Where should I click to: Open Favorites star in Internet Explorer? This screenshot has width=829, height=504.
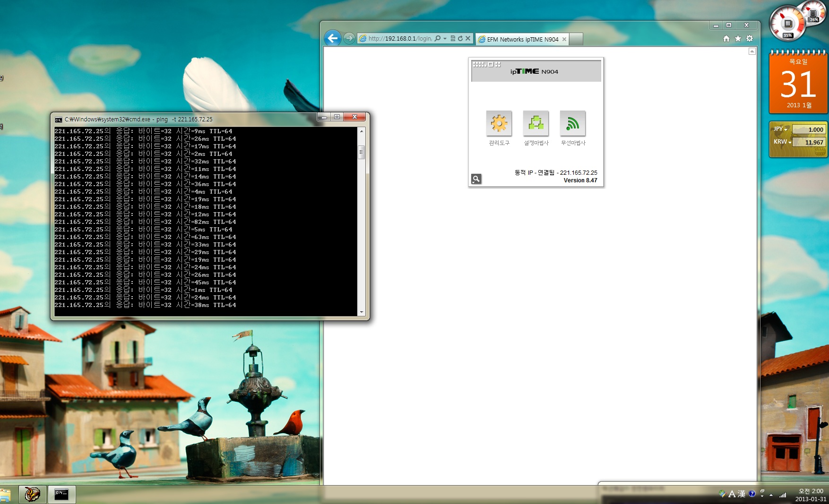[x=738, y=39]
